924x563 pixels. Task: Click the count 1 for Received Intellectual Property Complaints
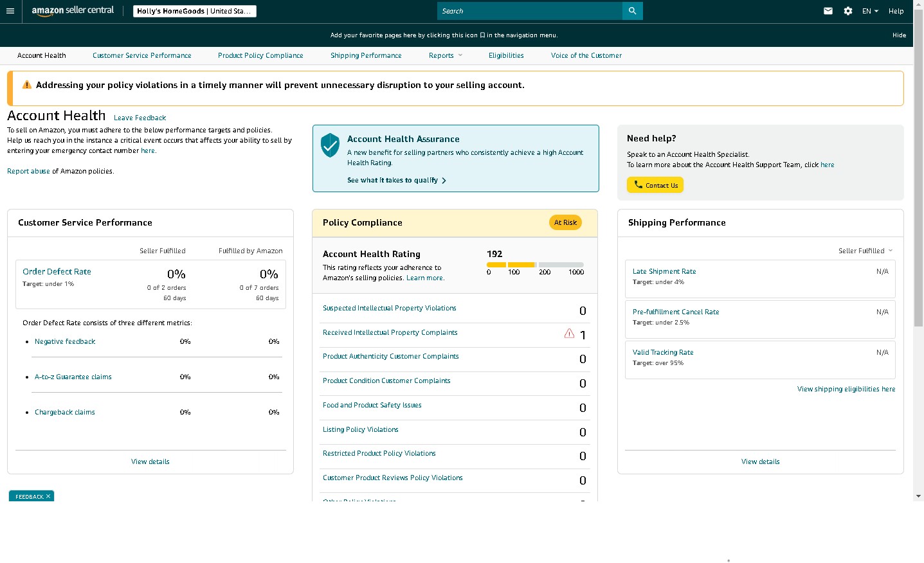point(583,335)
